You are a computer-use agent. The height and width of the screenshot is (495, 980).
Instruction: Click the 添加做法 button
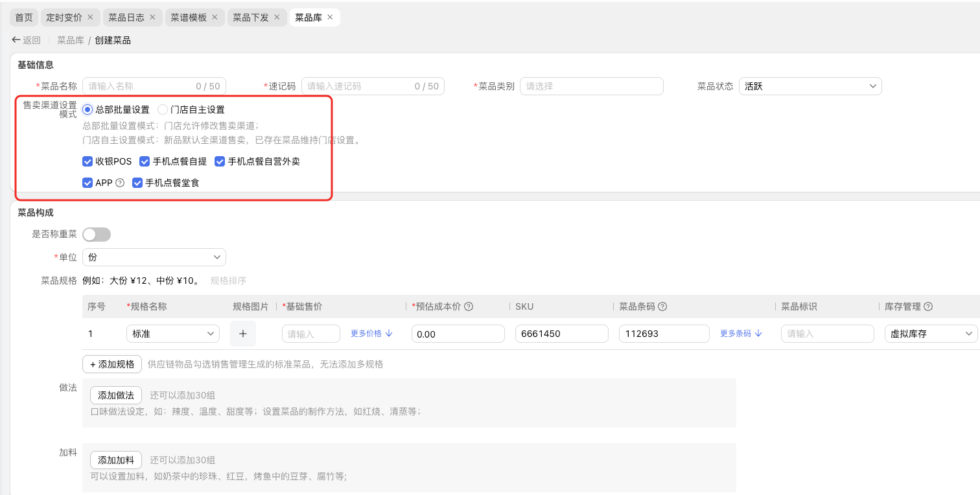[116, 395]
